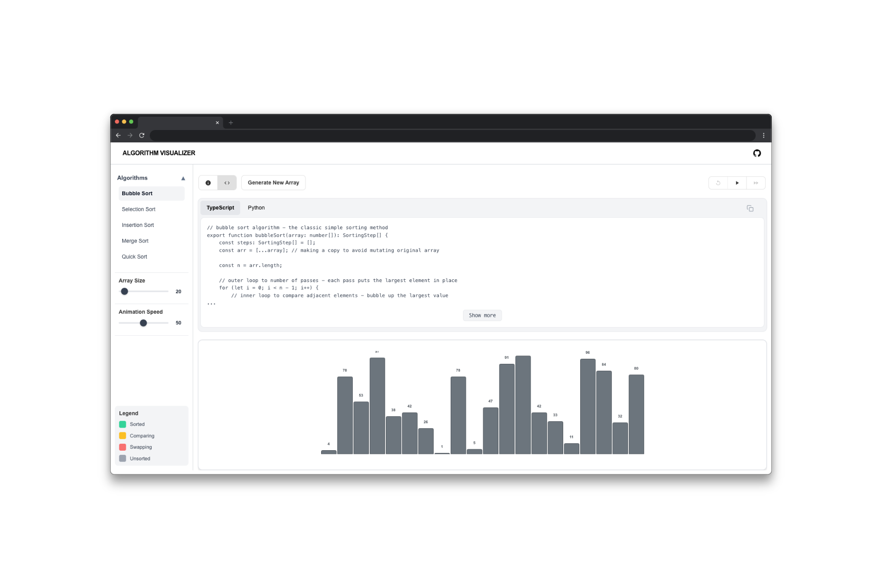The image size is (882, 588).
Task: Click the bar labeled 96
Action: 588,407
